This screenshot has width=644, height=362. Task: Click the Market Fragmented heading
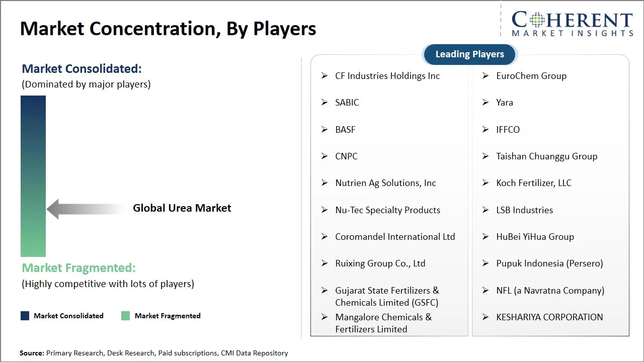click(79, 268)
